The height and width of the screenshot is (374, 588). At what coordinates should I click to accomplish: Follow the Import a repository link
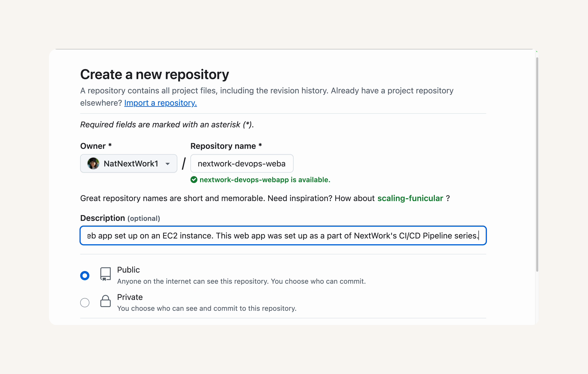pyautogui.click(x=161, y=103)
